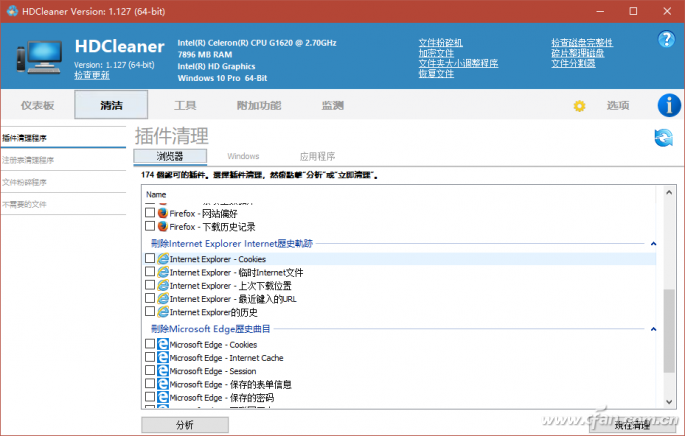The height and width of the screenshot is (436, 685).
Task: Check Microsoft Edge 保存的密码 checkbox
Action: click(x=150, y=397)
